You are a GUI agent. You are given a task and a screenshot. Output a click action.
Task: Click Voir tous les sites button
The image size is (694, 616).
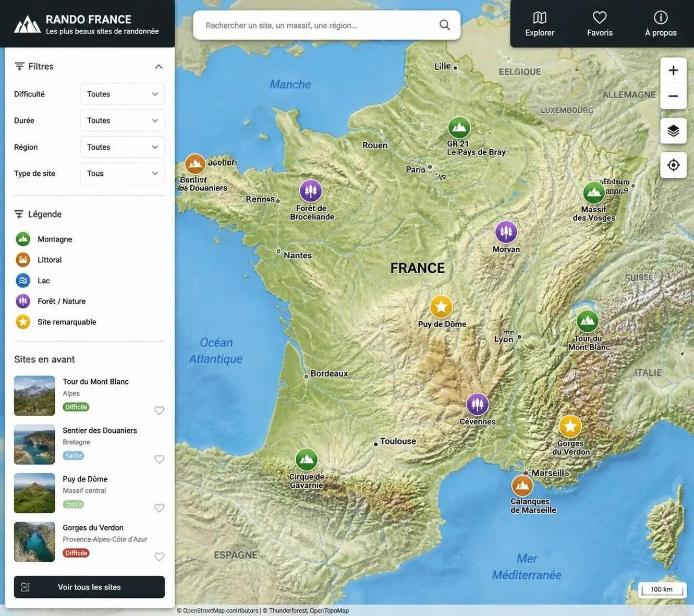pos(89,587)
